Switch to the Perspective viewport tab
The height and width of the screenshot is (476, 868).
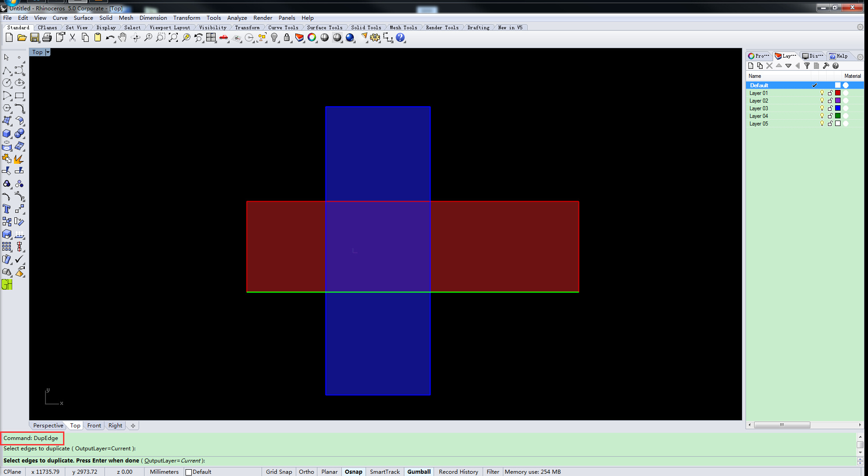tap(48, 426)
